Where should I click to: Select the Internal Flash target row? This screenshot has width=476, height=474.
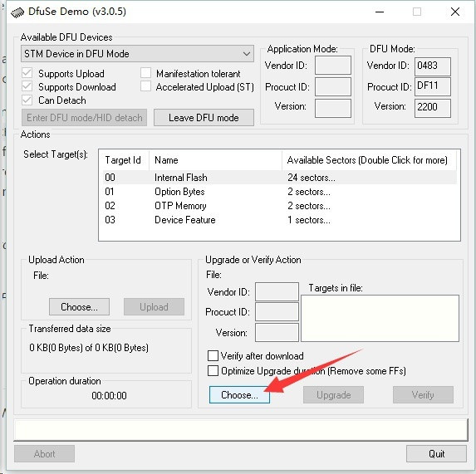[280, 178]
